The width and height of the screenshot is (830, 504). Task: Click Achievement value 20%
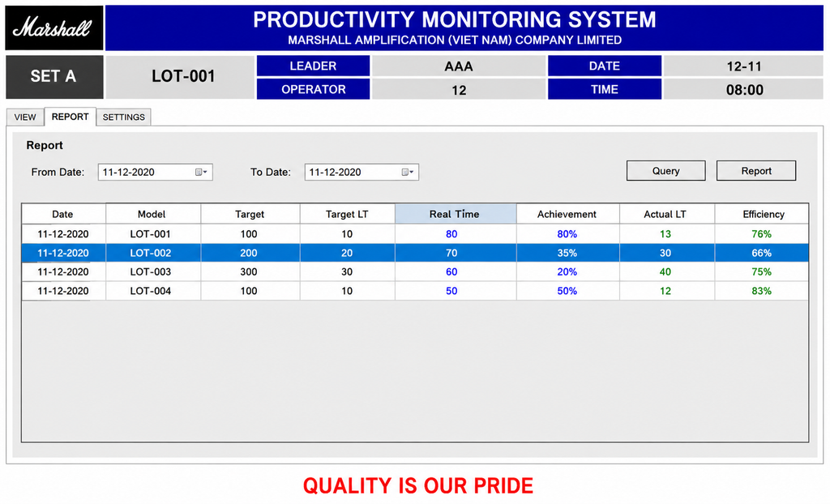tap(567, 272)
